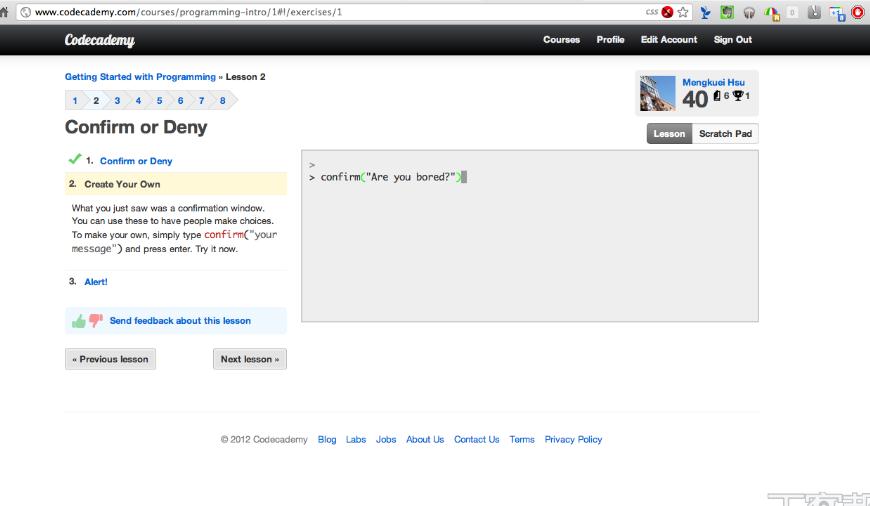This screenshot has height=506, width=870.
Task: Go to lesson step 6
Action: pyautogui.click(x=180, y=100)
